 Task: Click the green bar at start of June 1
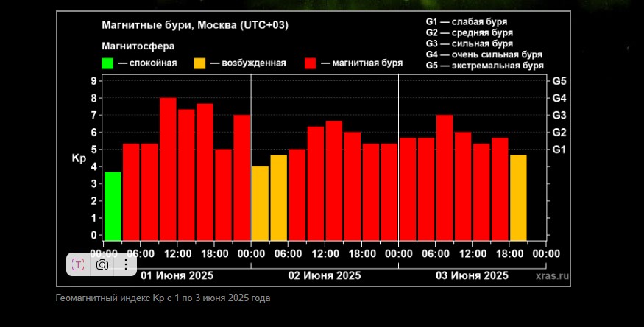point(113,206)
